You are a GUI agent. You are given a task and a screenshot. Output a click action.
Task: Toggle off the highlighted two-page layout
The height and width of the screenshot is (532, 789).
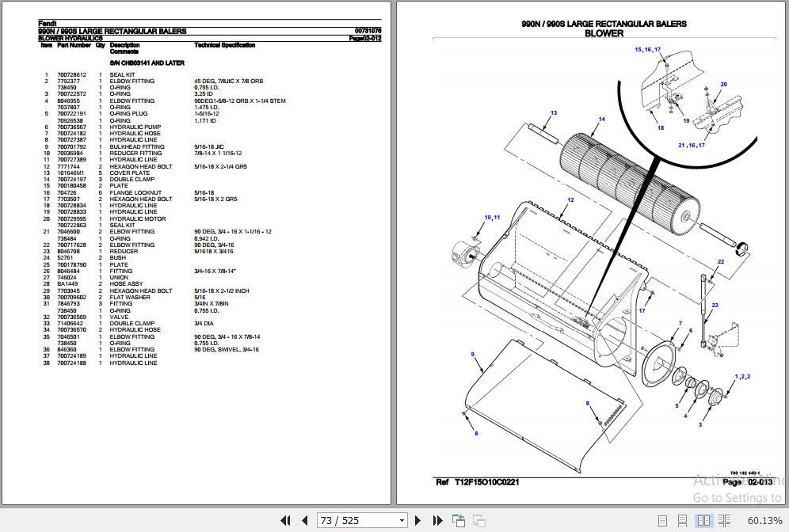pos(704,520)
